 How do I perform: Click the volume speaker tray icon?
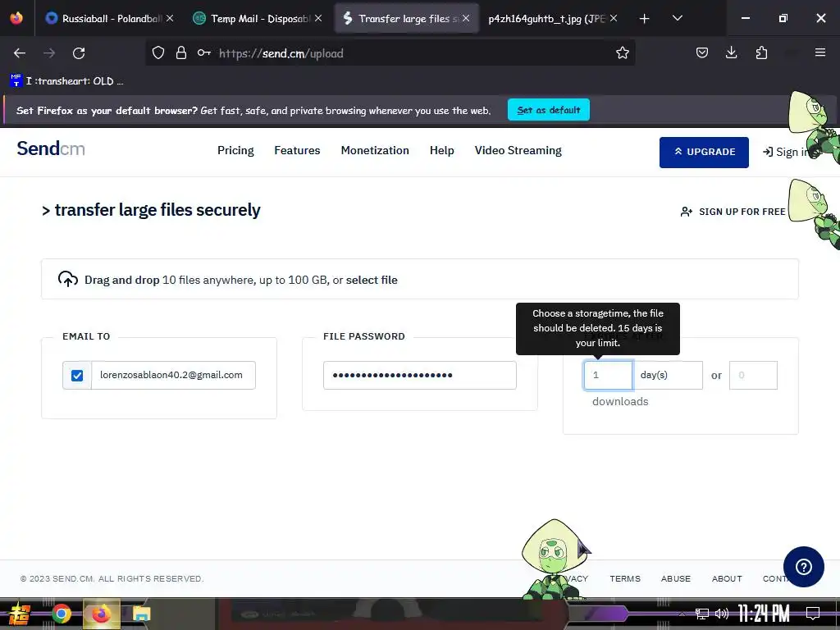722,614
